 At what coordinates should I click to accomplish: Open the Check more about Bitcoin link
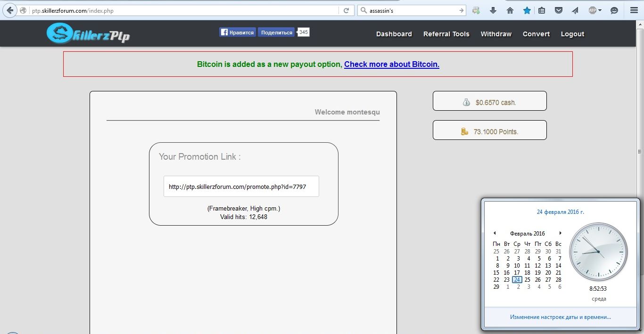point(392,64)
